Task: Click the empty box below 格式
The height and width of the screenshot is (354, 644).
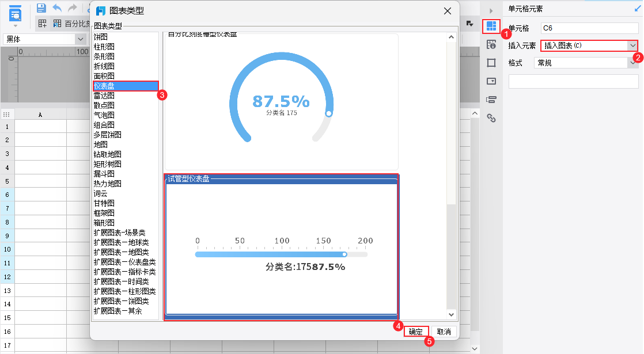Action: 573,82
